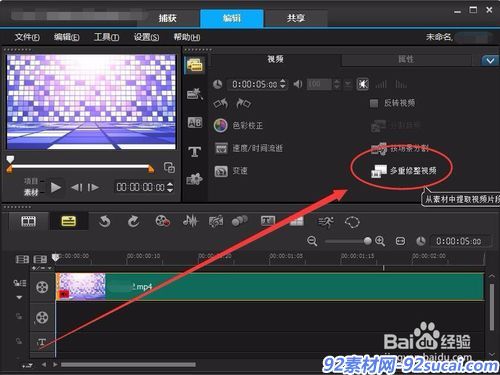Switch to the 共享 share tab

click(x=296, y=18)
